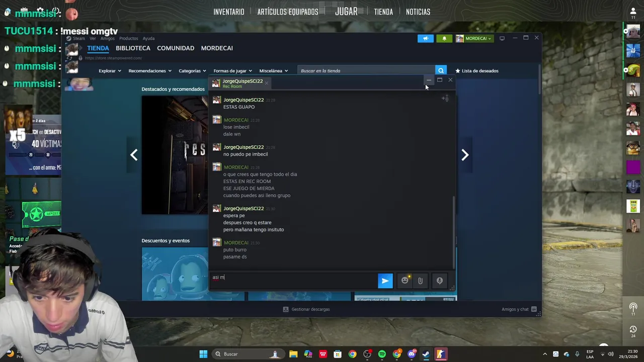Image resolution: width=644 pixels, height=362 pixels.
Task: Open the Productos menu in Steam
Action: (x=128, y=38)
